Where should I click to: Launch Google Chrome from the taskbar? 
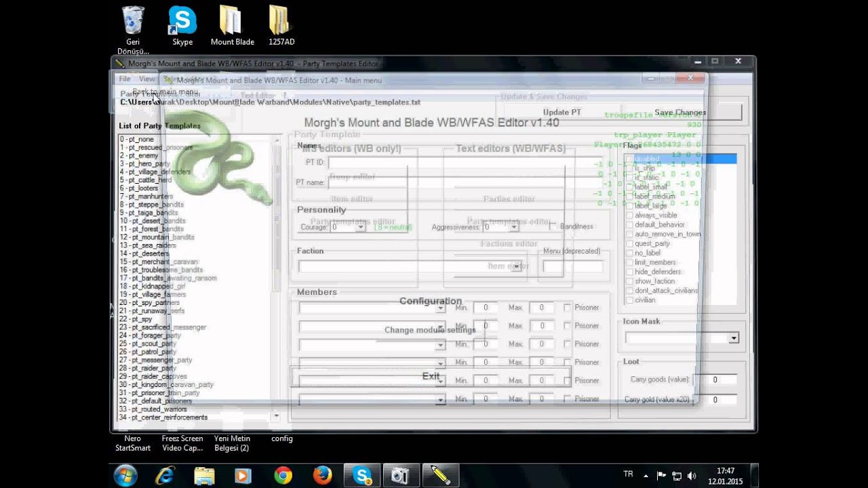coord(283,476)
